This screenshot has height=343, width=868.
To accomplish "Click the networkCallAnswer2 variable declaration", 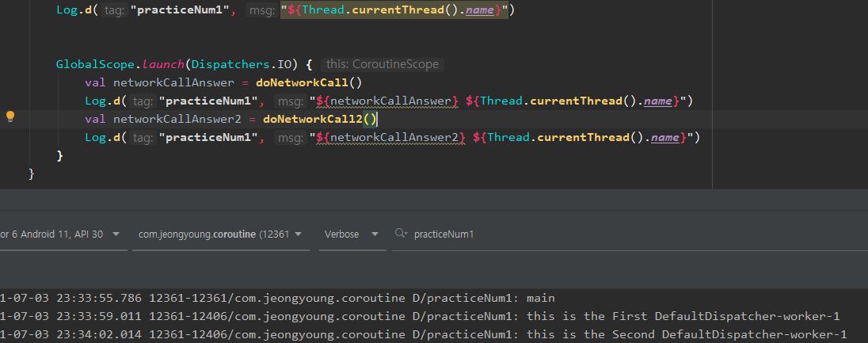I will click(x=177, y=119).
